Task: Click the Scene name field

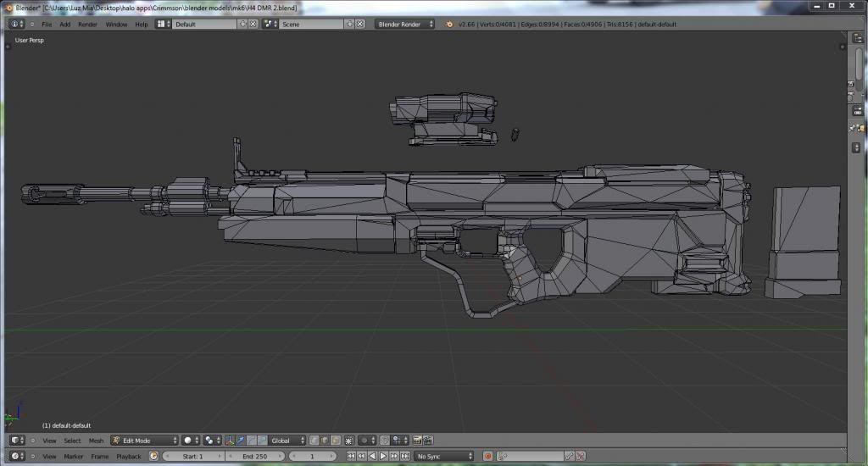Action: [312, 25]
